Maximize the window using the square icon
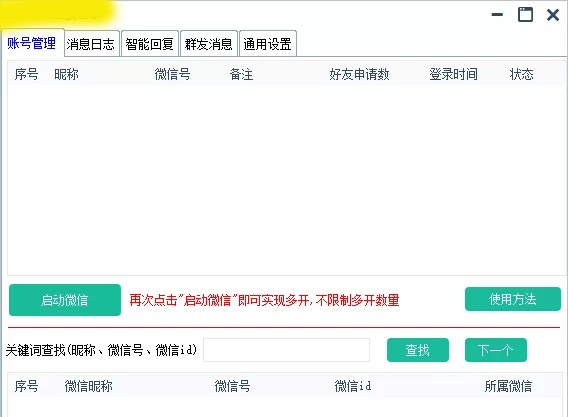 tap(525, 15)
